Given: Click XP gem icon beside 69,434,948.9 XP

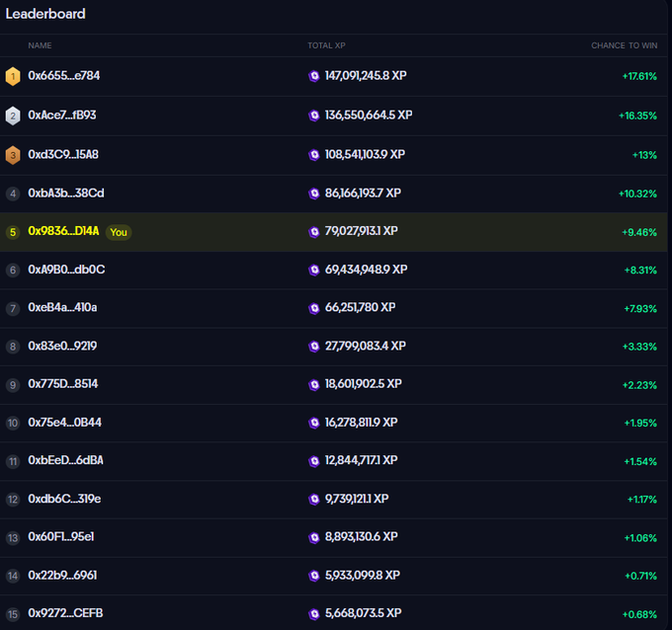Looking at the screenshot, I should [314, 270].
